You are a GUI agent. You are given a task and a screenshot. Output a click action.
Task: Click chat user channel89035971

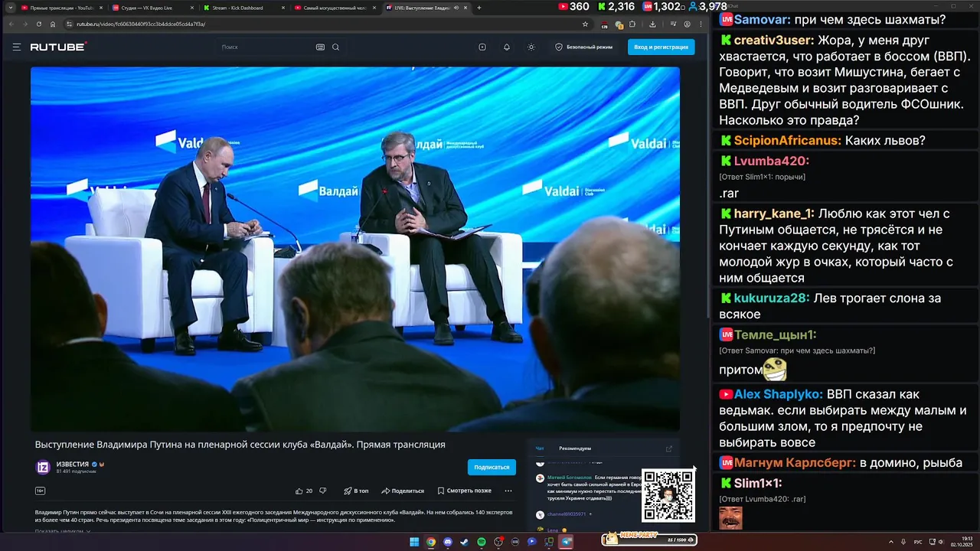[x=567, y=514]
